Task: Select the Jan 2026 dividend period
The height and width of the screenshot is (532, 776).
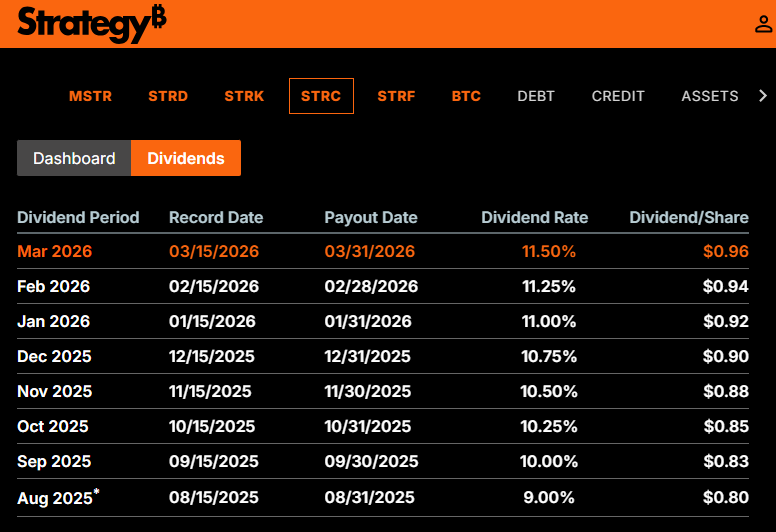Action: (x=53, y=321)
